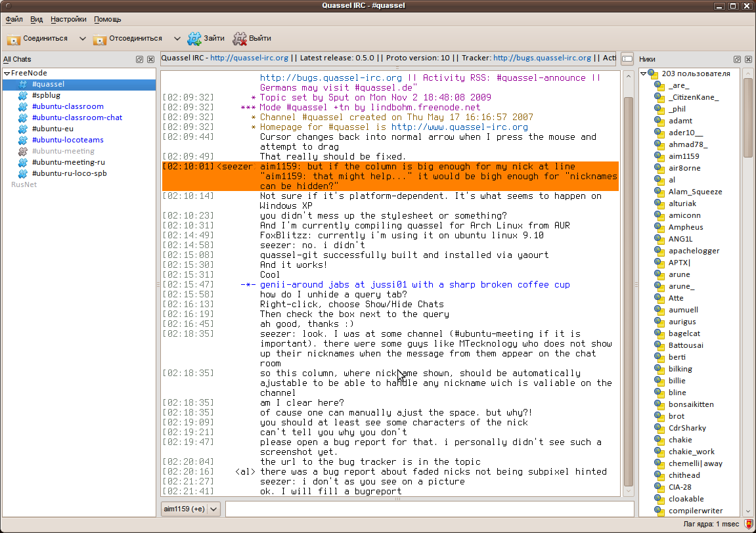
Task: Open the bugs.quassel-irc.org tracker link in topic
Action: pyautogui.click(x=542, y=58)
